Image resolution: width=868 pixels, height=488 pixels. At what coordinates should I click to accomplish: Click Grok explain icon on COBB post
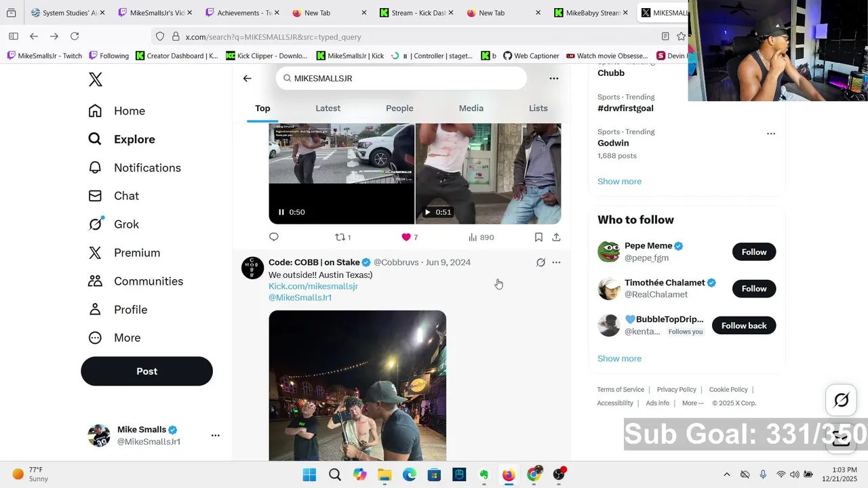(540, 262)
